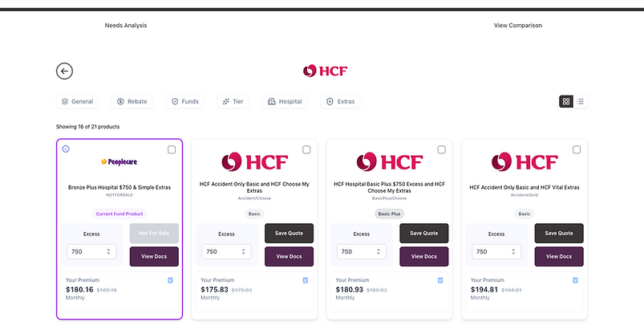Open excess dropdown on Peoplecare card
Screen dimensions: 644x326
(91, 251)
